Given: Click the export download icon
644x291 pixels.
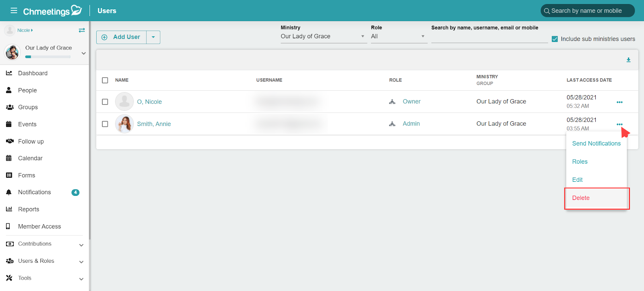Looking at the screenshot, I should pyautogui.click(x=628, y=60).
